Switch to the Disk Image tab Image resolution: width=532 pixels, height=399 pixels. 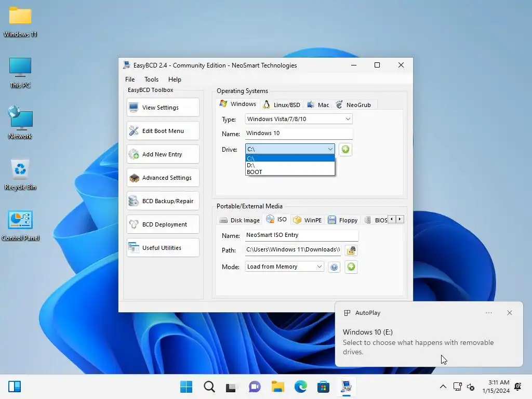click(240, 220)
